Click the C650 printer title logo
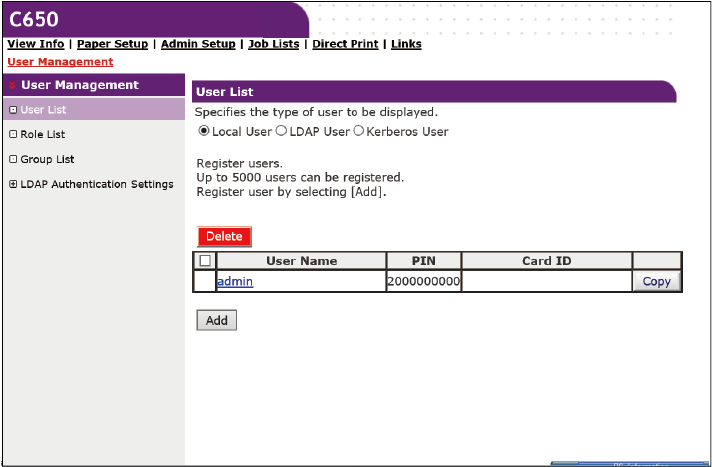Viewport: 712px width, 467px height. 34,18
